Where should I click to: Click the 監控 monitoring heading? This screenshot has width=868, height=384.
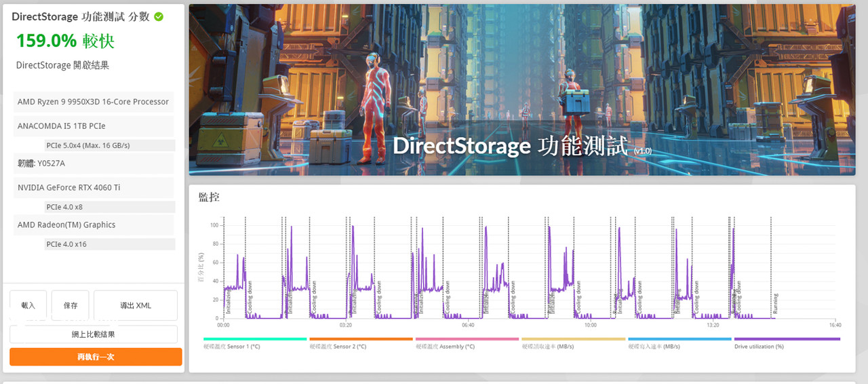pyautogui.click(x=209, y=197)
